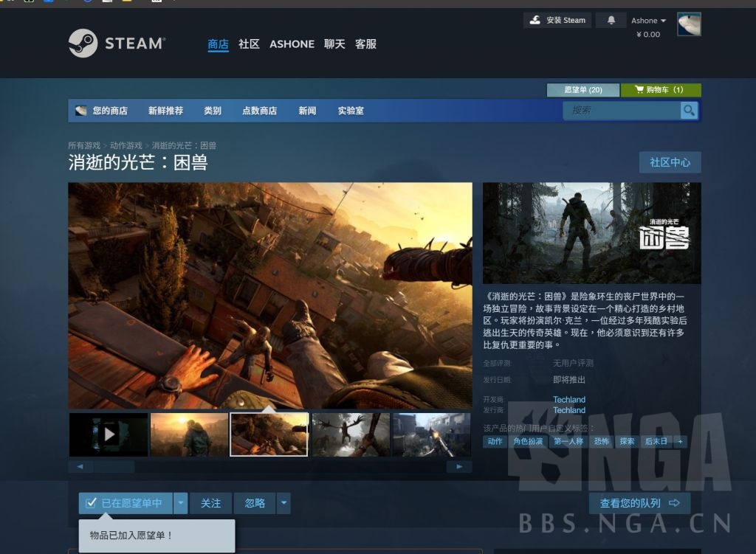Click the 探索 tag
The image size is (756, 554).
[x=627, y=441]
